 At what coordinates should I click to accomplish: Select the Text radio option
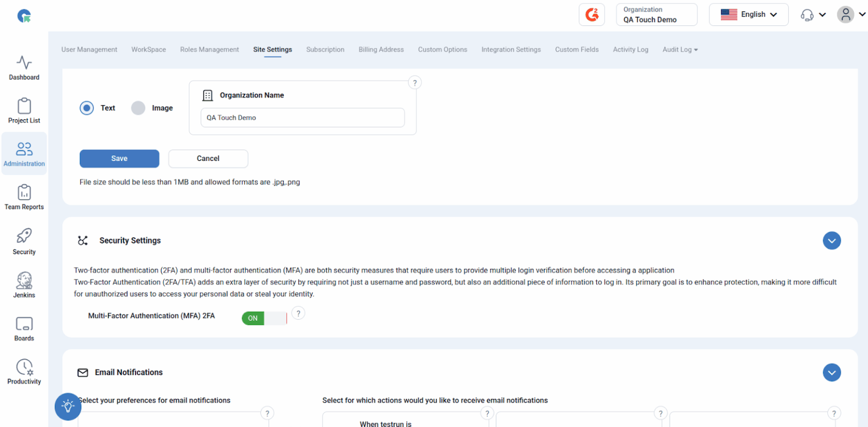click(x=87, y=108)
